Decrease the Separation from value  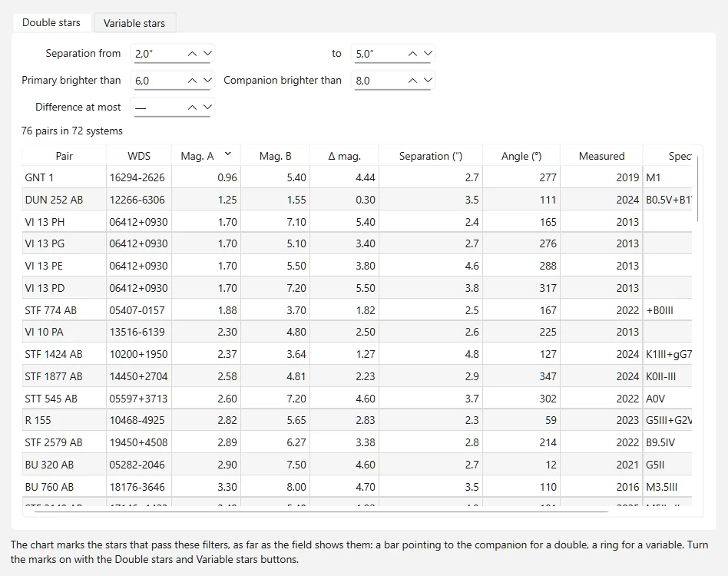[x=207, y=54]
